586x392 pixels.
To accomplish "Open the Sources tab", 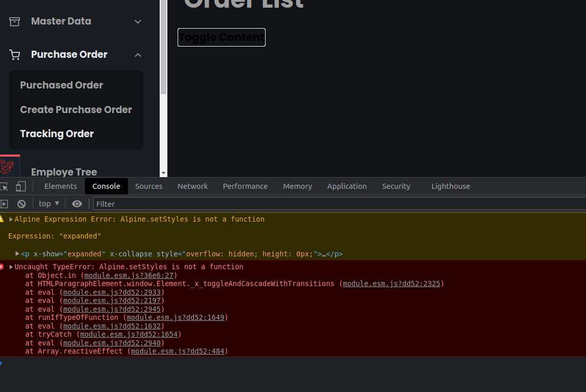I will [x=149, y=186].
